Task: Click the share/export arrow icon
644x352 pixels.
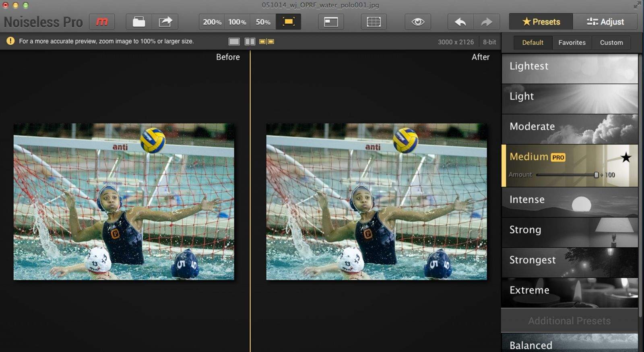Action: click(x=165, y=22)
